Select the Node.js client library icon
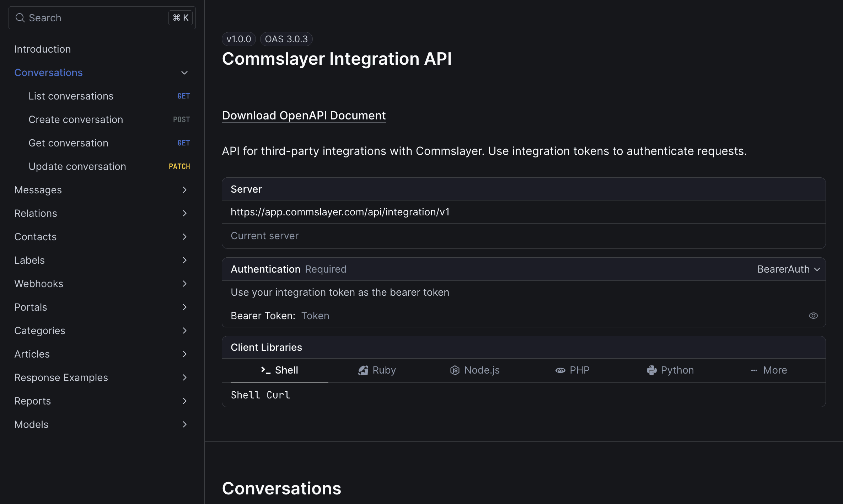This screenshot has width=843, height=504. click(x=455, y=370)
